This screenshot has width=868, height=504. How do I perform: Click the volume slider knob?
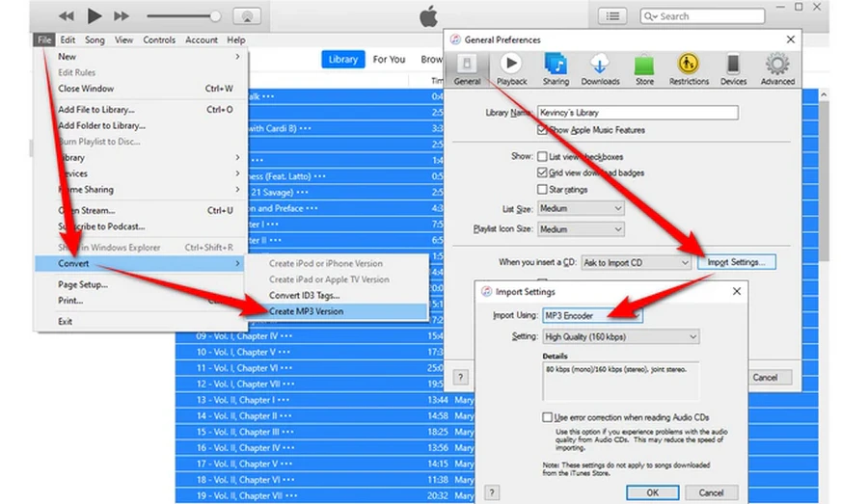pos(215,16)
